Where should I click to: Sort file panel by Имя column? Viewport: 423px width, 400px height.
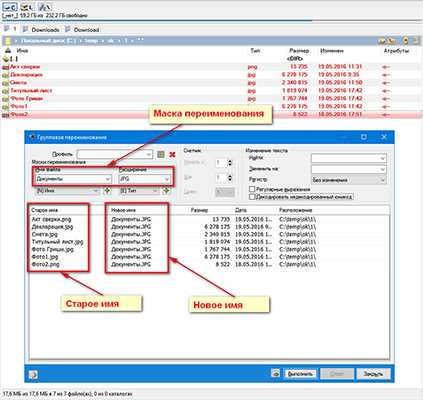point(22,51)
